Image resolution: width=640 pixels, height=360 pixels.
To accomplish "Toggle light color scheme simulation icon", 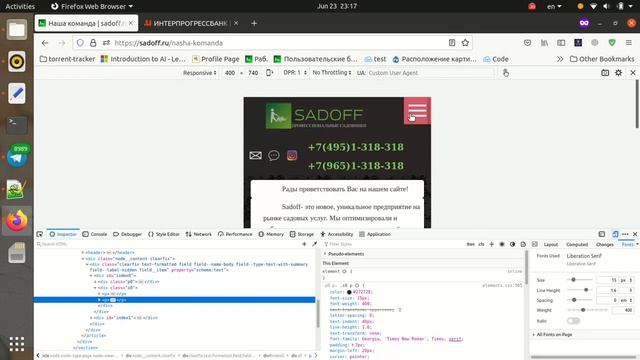I will (x=502, y=244).
